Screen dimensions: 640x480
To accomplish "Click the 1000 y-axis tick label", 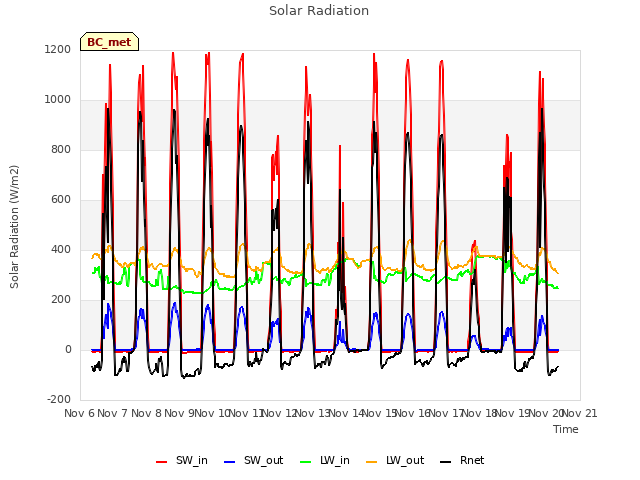I will pyautogui.click(x=58, y=100).
